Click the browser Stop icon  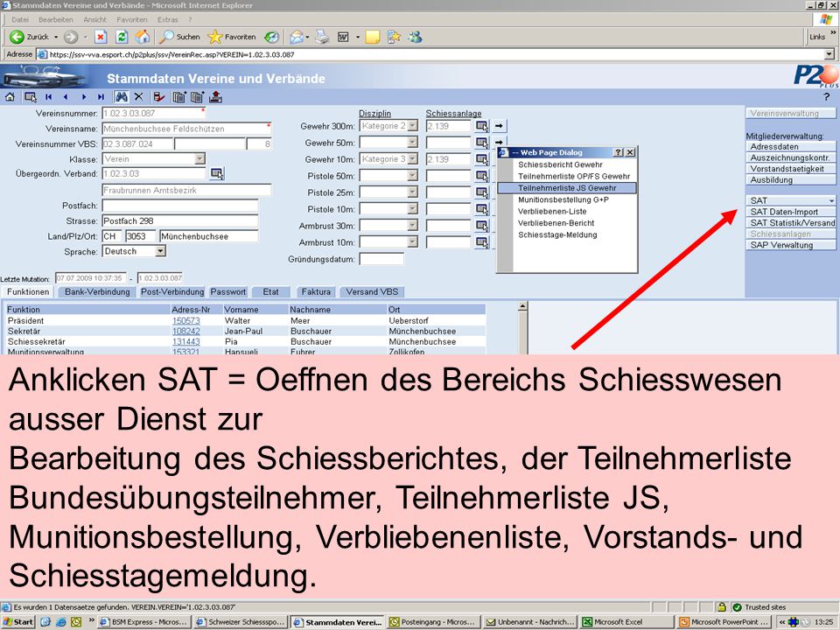(x=101, y=37)
